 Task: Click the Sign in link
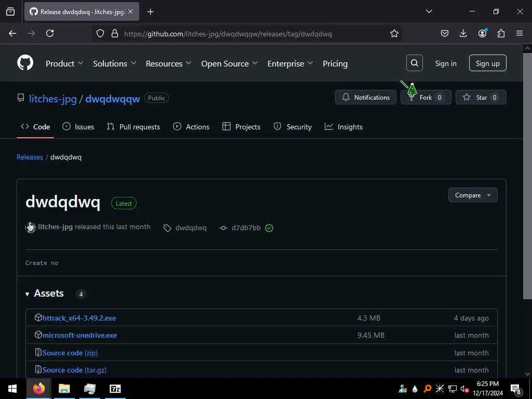pos(445,63)
